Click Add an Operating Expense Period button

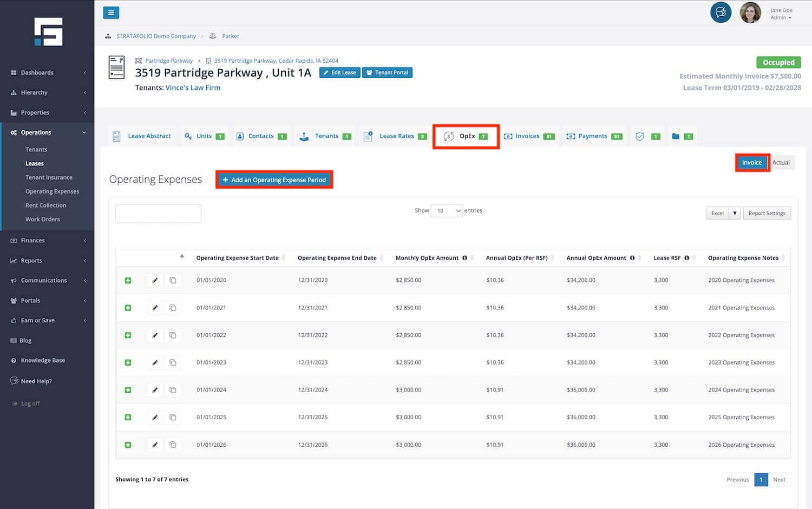[274, 180]
